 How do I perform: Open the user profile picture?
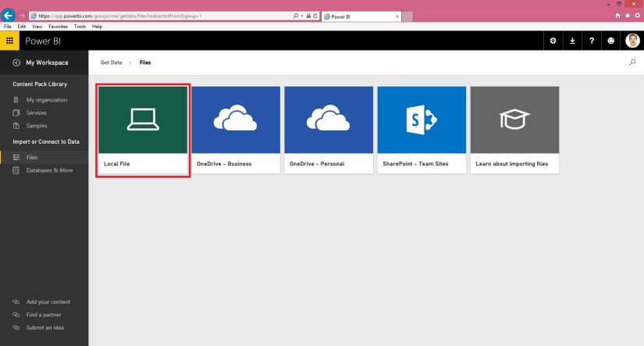click(x=632, y=41)
